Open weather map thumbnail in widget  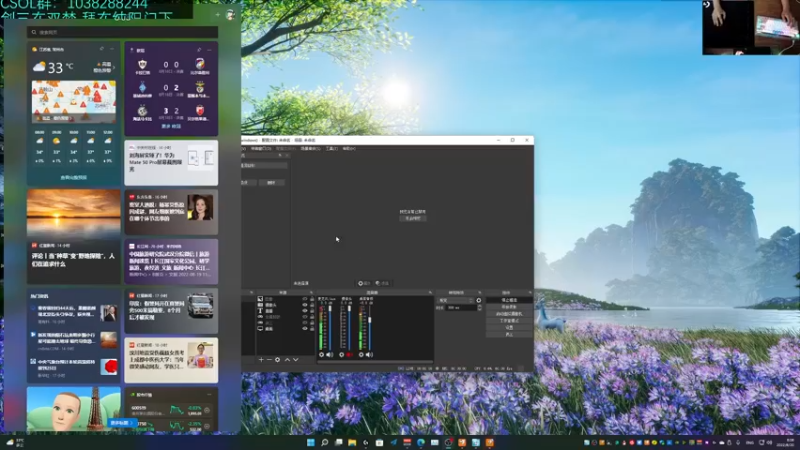point(73,102)
